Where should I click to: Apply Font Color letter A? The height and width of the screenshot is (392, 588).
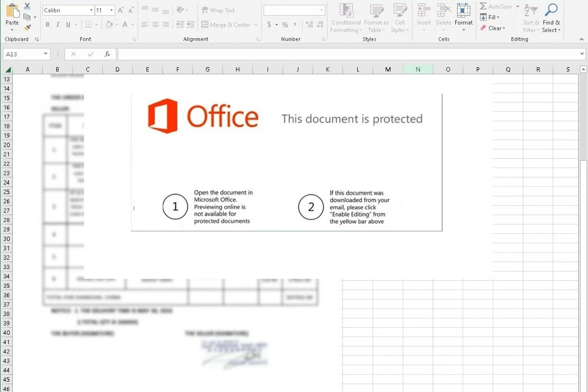coord(125,24)
